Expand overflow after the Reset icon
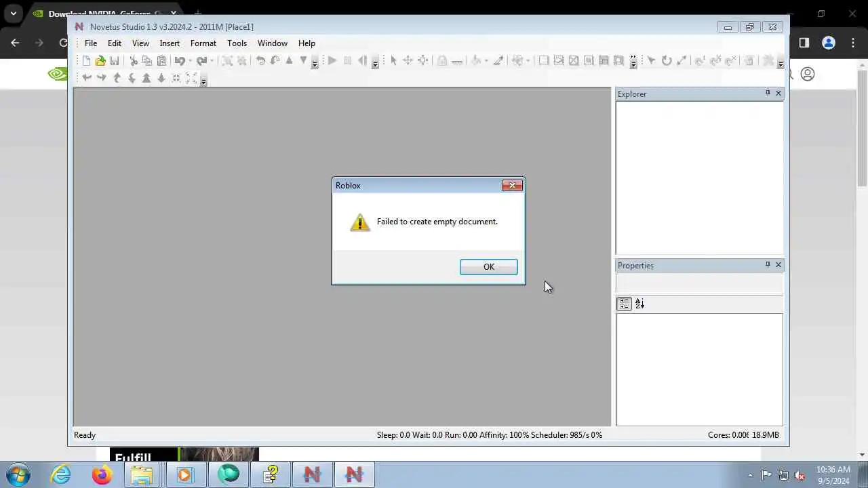This screenshot has width=868, height=488. click(375, 63)
